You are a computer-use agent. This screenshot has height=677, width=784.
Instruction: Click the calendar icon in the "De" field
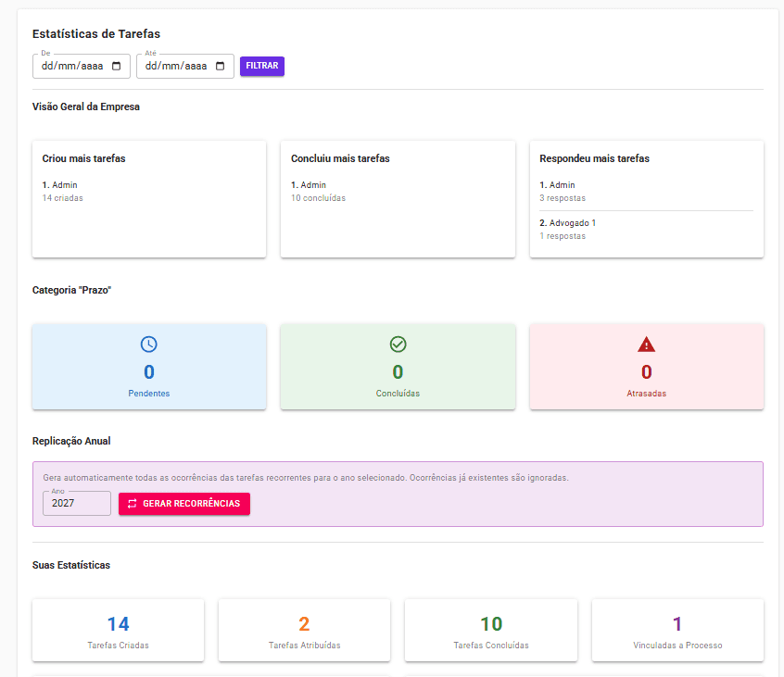point(117,66)
